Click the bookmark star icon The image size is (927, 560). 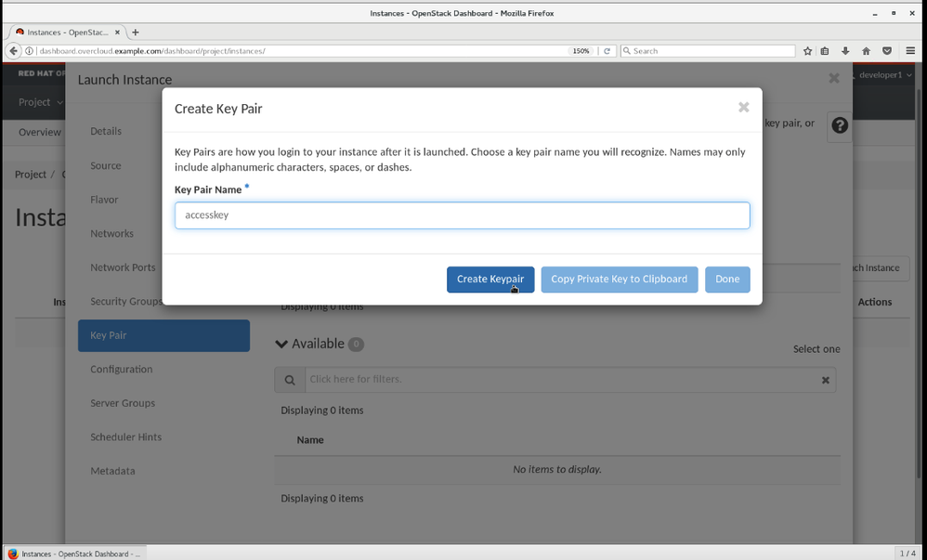click(x=808, y=51)
